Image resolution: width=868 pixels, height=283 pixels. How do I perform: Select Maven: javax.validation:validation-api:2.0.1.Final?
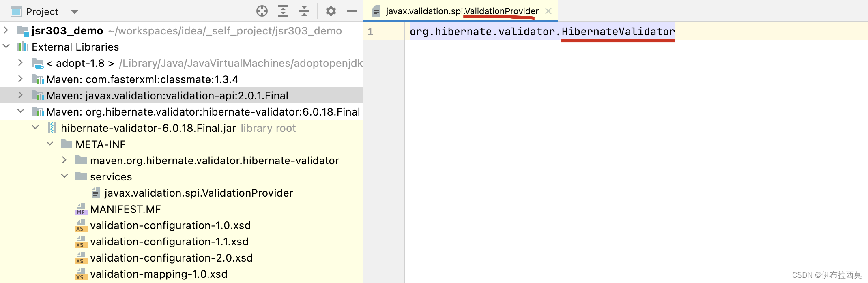coord(181,95)
